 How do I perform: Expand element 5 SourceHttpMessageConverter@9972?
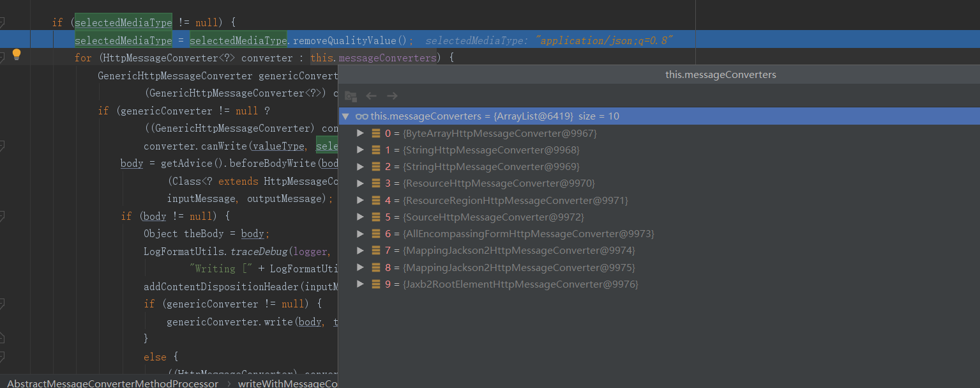(x=360, y=217)
